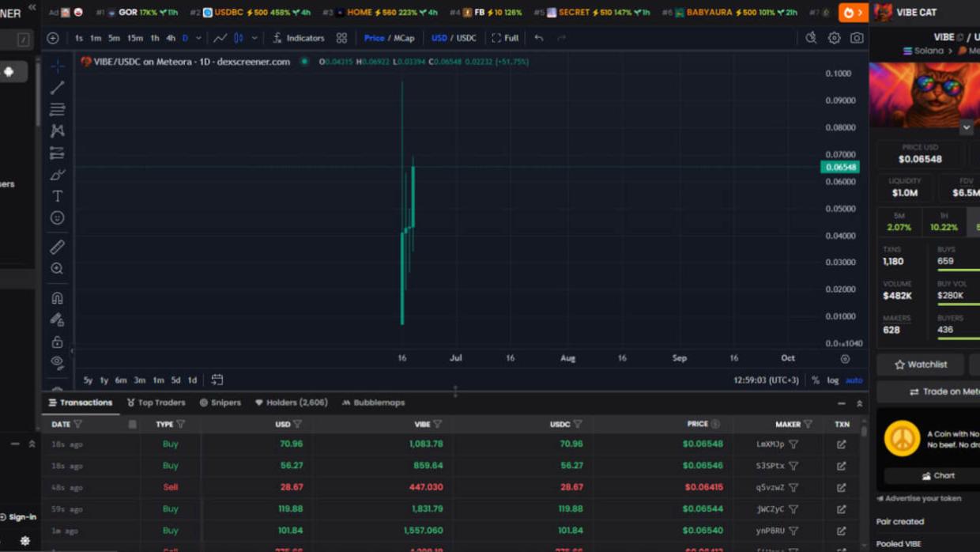Open the Fibonacci retracement tool
The height and width of the screenshot is (552, 980).
tap(57, 109)
